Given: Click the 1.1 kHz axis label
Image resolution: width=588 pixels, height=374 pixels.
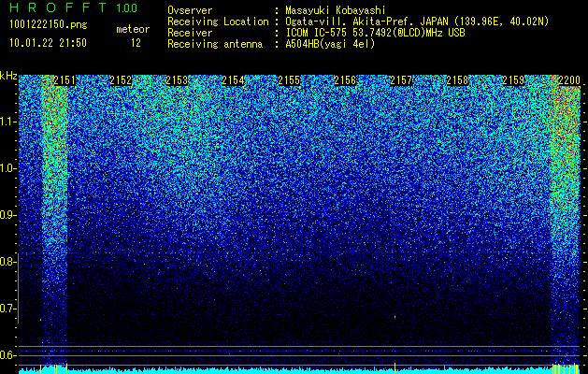Looking at the screenshot, I should [7, 122].
